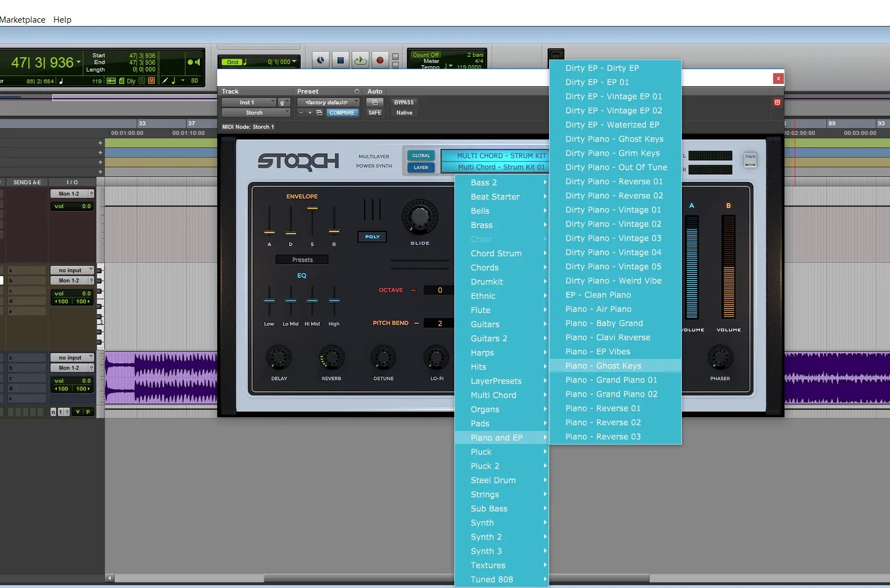Viewport: 890px width, 588px height.
Task: Expand the Tuned 808 category submenu
Action: pyautogui.click(x=501, y=579)
